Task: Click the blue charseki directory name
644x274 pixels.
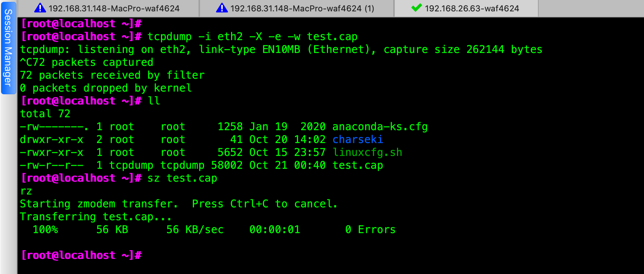Action: tap(358, 140)
